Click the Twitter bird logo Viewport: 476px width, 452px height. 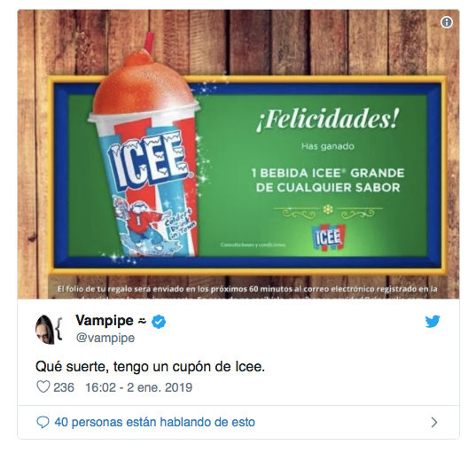[x=433, y=322]
